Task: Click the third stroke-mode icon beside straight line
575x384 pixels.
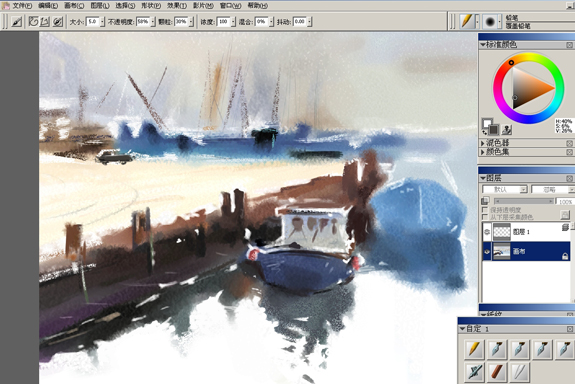Action: [x=58, y=22]
